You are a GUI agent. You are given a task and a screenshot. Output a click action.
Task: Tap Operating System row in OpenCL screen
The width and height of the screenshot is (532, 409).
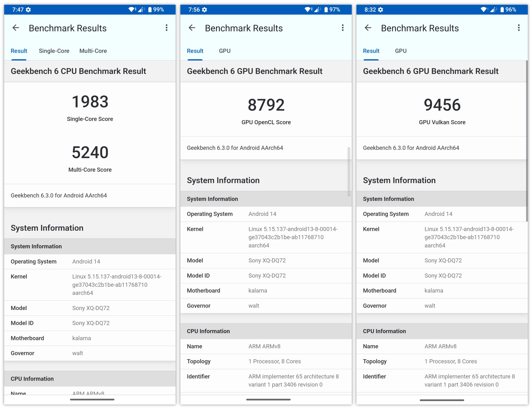point(266,214)
